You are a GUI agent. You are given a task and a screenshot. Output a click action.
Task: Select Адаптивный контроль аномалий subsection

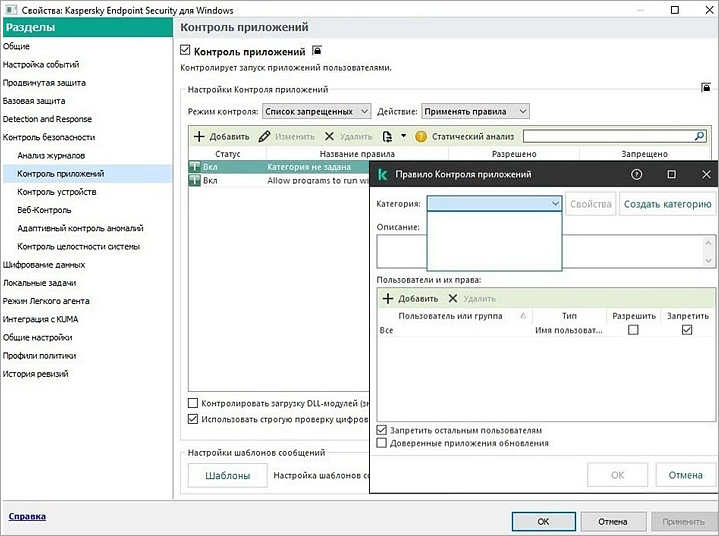tap(80, 228)
